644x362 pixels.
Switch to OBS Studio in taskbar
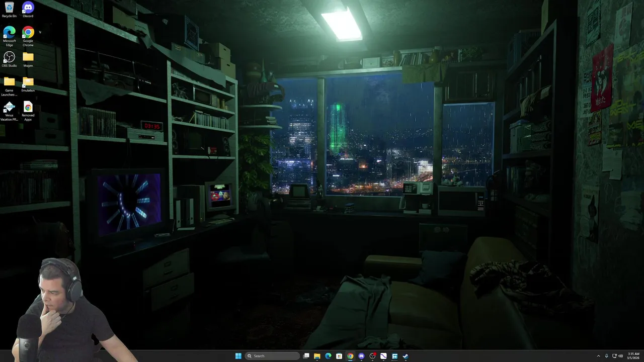click(x=372, y=356)
